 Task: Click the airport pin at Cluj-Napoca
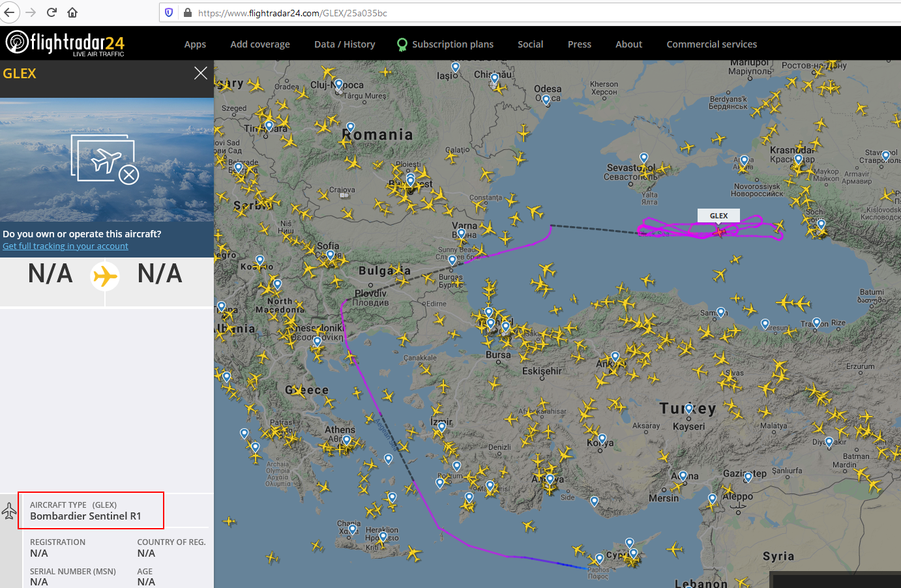coord(338,85)
